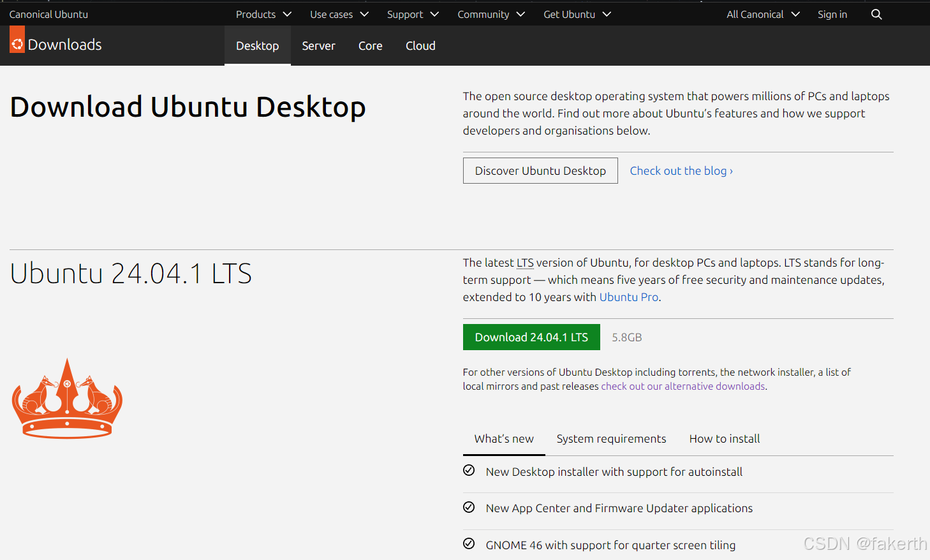Switch to the Server downloads tab

(318, 46)
